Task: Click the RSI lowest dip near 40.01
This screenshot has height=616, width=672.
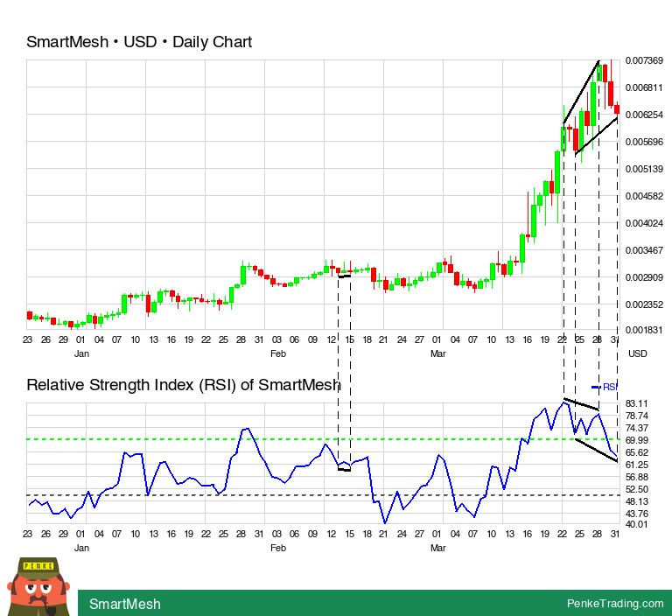Action: 385,522
